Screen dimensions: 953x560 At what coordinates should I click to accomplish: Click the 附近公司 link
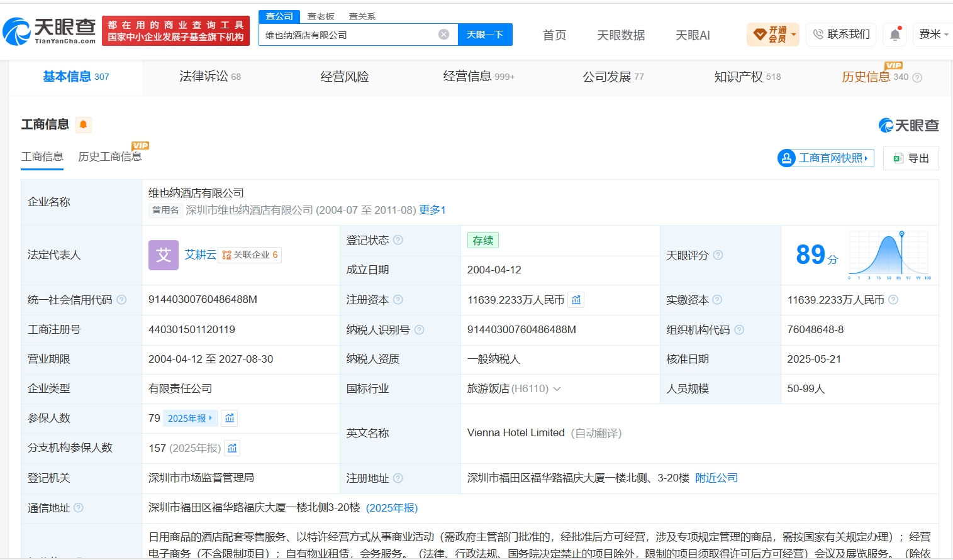716,478
